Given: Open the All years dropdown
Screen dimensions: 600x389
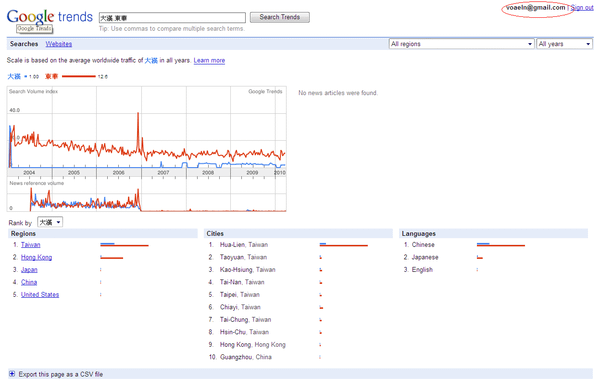Looking at the screenshot, I should [x=565, y=44].
